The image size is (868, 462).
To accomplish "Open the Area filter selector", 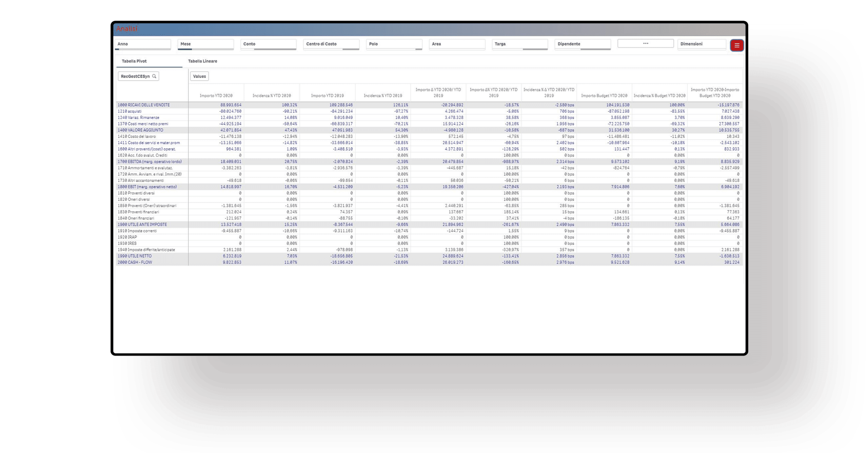I will 457,44.
